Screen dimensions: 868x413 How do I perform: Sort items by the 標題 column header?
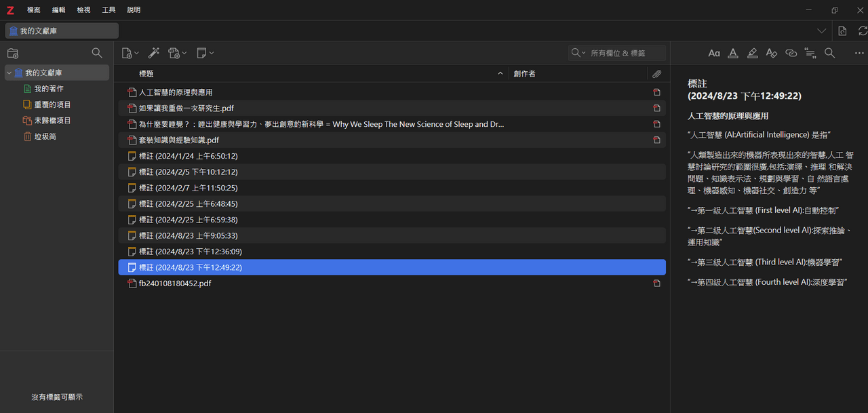pos(312,73)
